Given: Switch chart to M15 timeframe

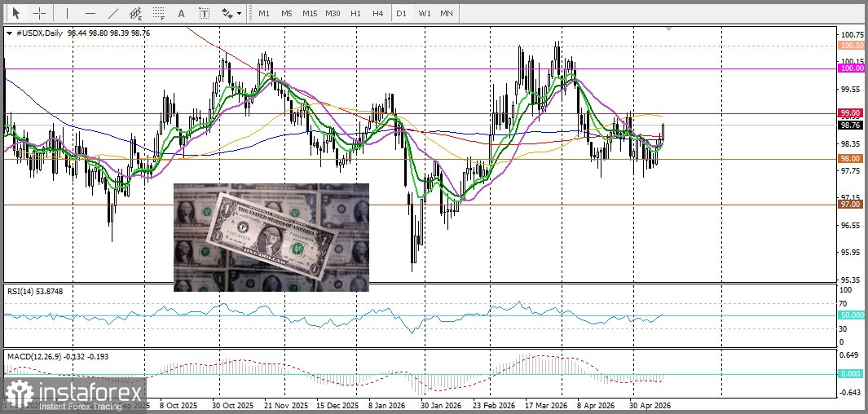Looking at the screenshot, I should pyautogui.click(x=310, y=13).
